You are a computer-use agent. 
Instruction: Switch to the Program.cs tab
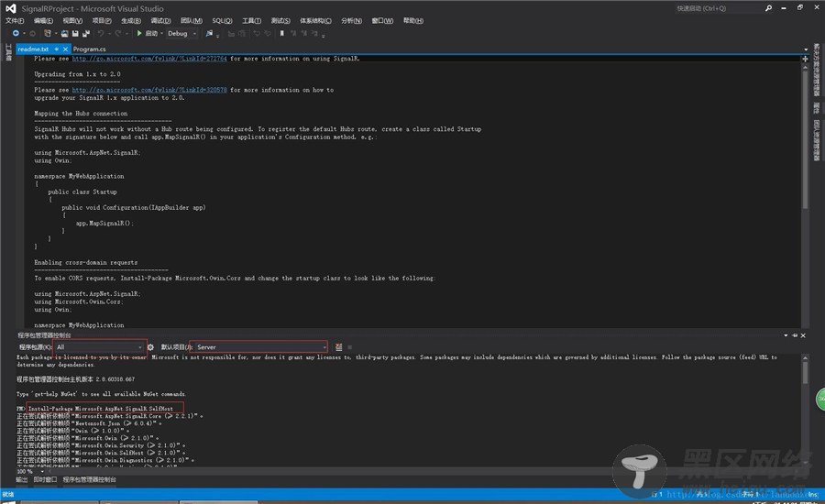click(x=90, y=49)
